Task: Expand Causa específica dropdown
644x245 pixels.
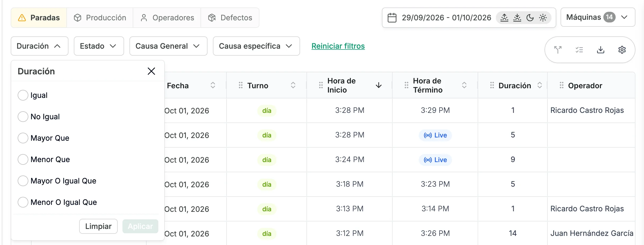Action: [256, 46]
